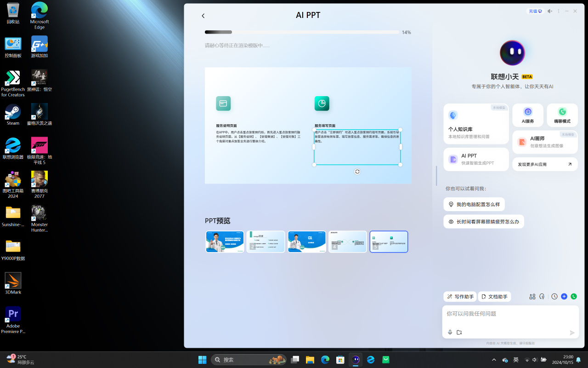Click the 联想小天 avatar icon
Image resolution: width=588 pixels, height=368 pixels.
[x=512, y=52]
